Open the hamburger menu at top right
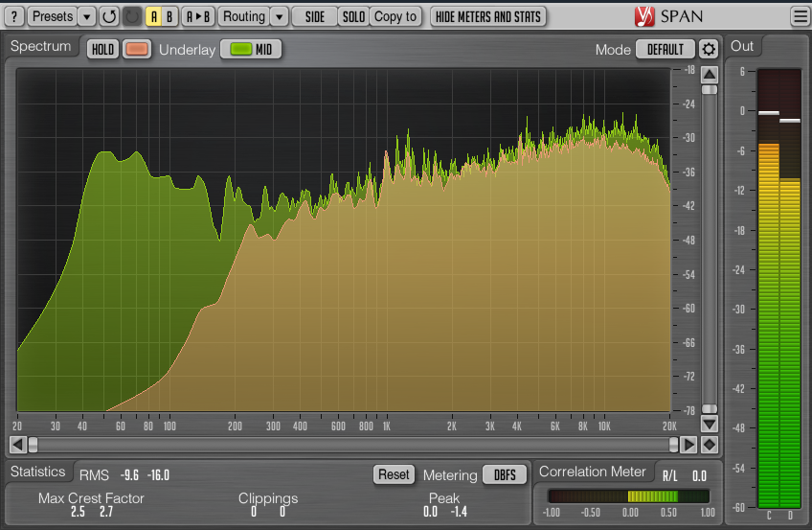 [800, 16]
